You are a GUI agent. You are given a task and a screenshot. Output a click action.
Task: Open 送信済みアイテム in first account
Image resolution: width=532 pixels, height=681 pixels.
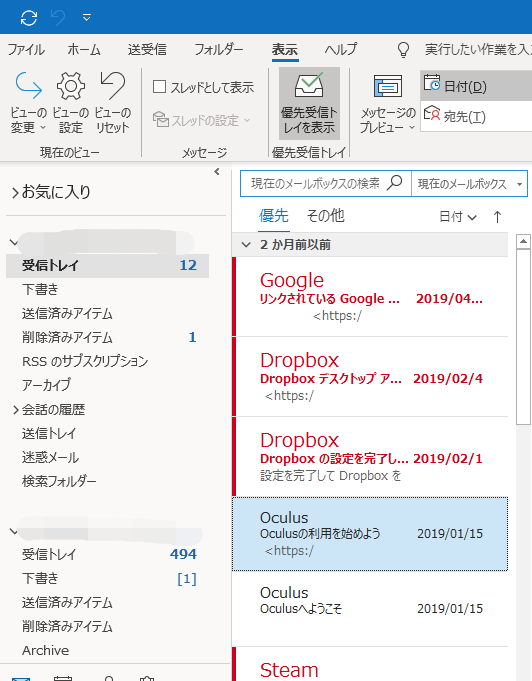click(67, 314)
